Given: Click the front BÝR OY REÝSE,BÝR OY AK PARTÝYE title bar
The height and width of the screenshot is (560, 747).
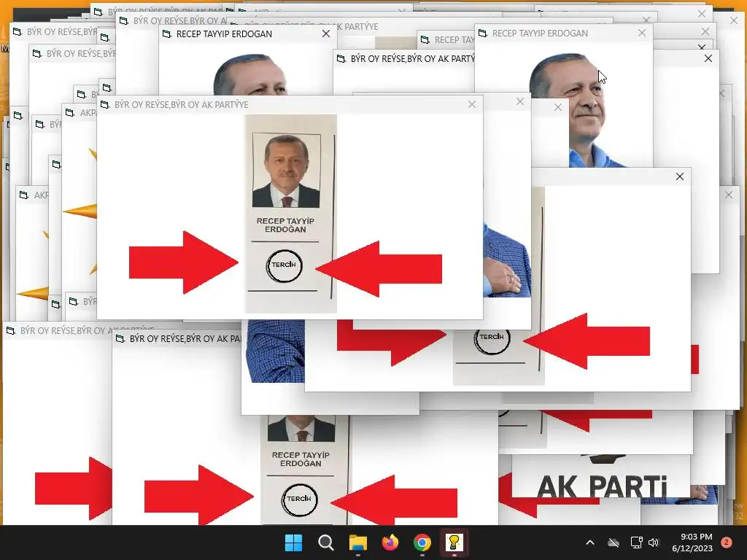Looking at the screenshot, I should click(x=290, y=104).
